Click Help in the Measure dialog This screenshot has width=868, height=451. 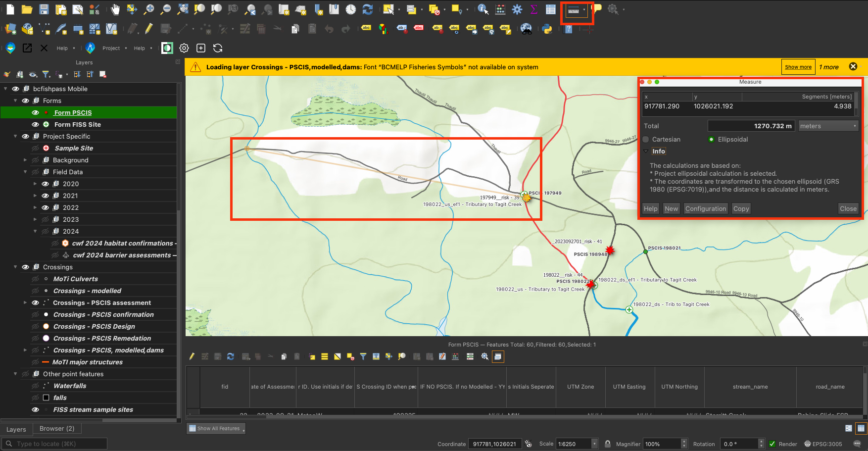[650, 208]
